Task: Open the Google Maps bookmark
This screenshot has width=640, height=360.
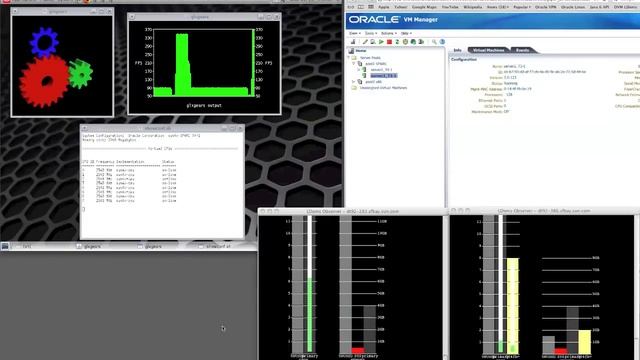Action: click(424, 7)
